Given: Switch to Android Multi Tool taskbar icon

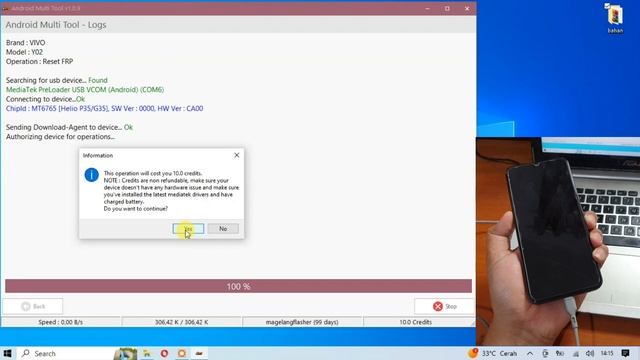Looking at the screenshot, I should point(199,353).
